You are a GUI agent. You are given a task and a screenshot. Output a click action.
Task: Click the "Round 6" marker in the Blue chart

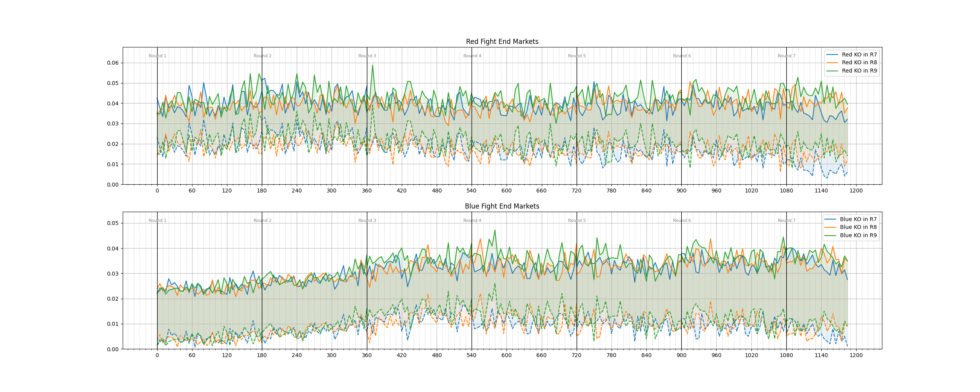tap(682, 221)
